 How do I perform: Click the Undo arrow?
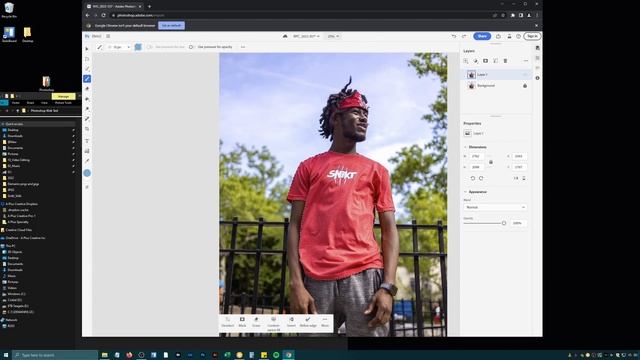tap(454, 36)
